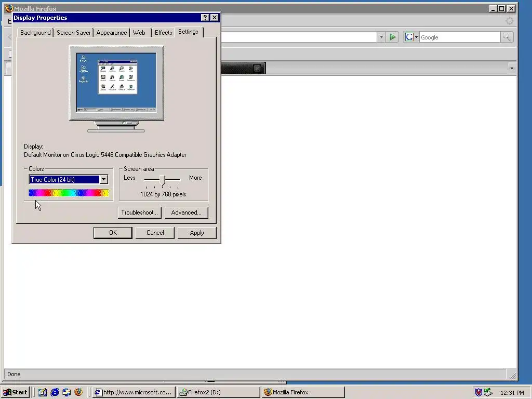Switch to the microsoft.com taskbar window
Image resolution: width=532 pixels, height=399 pixels.
pyautogui.click(x=134, y=392)
